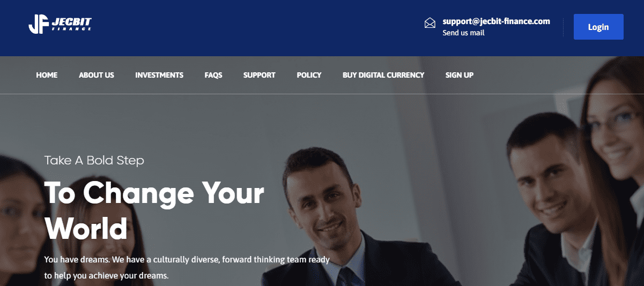Open the Policy menu link
The width and height of the screenshot is (644, 286).
(x=309, y=75)
